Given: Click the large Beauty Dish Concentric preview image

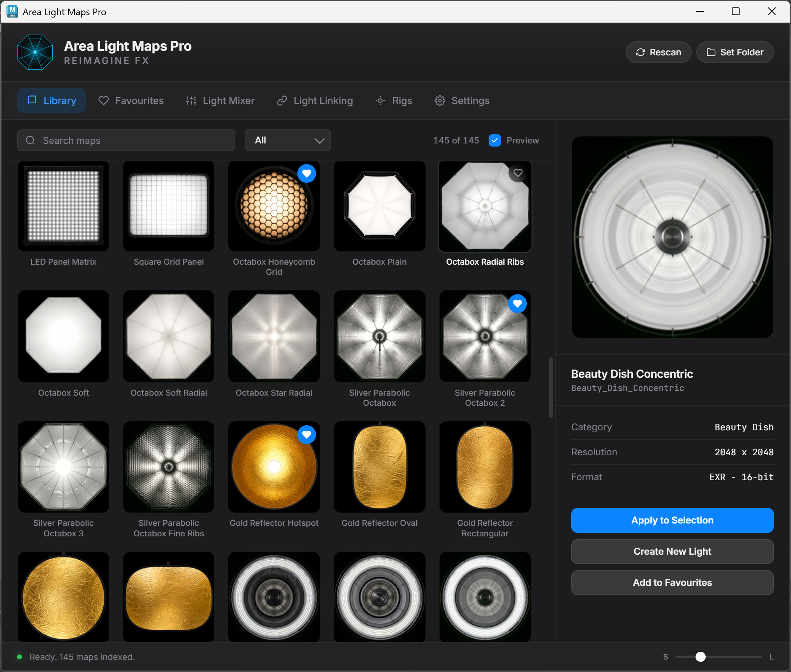Looking at the screenshot, I should (673, 237).
